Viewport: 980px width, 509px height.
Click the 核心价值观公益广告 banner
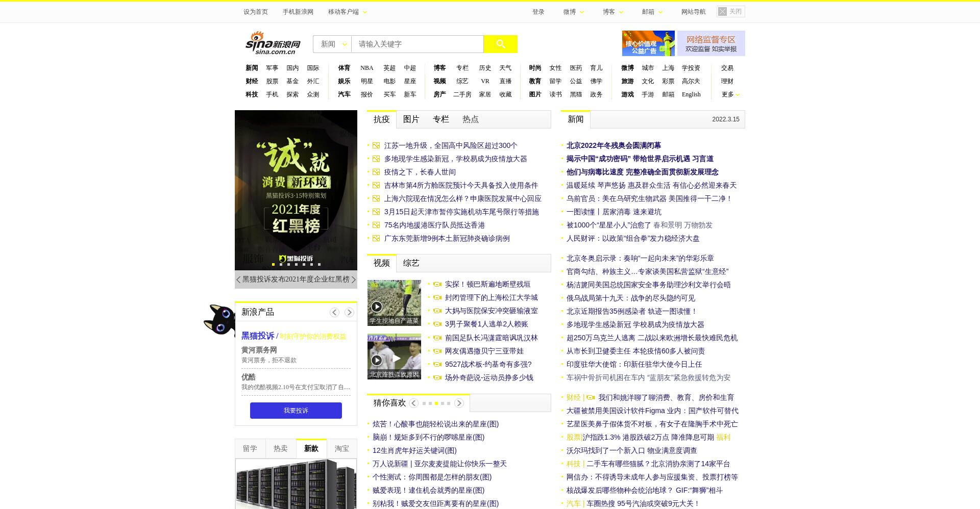(x=648, y=43)
